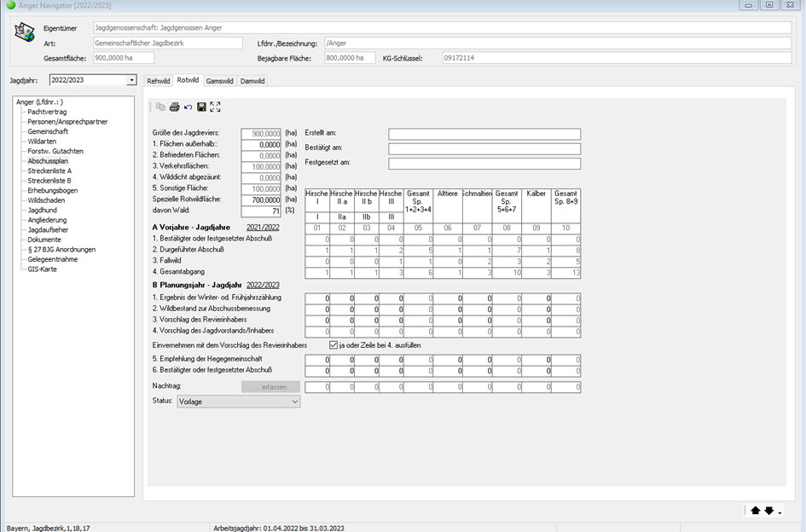Click the black up arrow icon
The image size is (806, 532).
[x=755, y=511]
